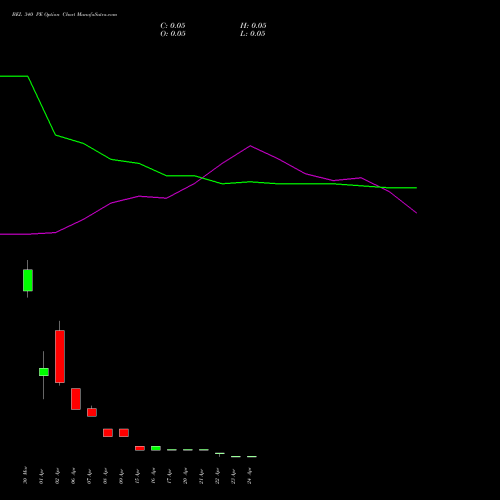500x500 pixels.
Task: Click the '15 Apr' date axis label
Action: [x=137, y=476]
